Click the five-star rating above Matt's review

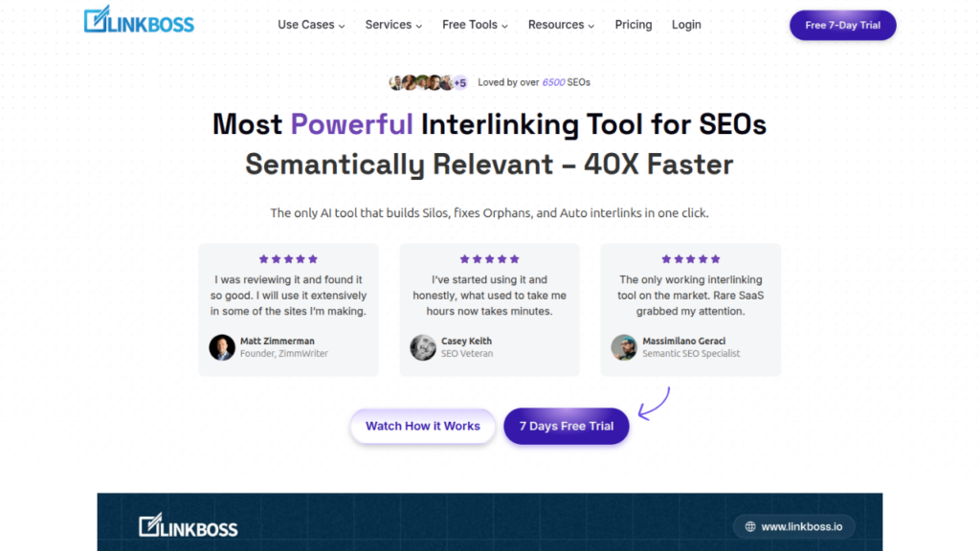[288, 259]
